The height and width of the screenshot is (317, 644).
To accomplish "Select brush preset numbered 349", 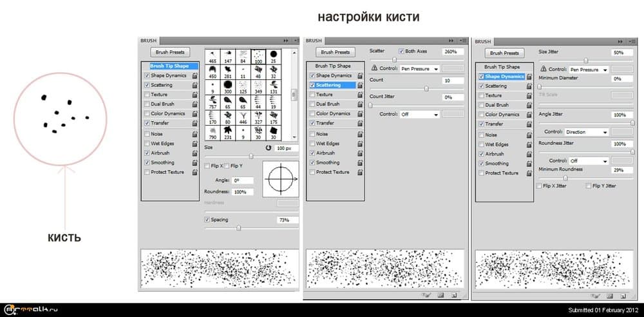I will click(258, 87).
